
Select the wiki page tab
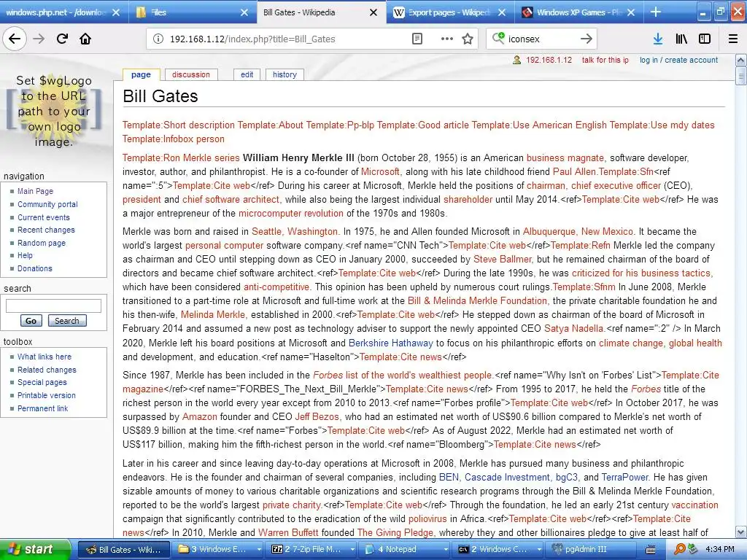141,74
